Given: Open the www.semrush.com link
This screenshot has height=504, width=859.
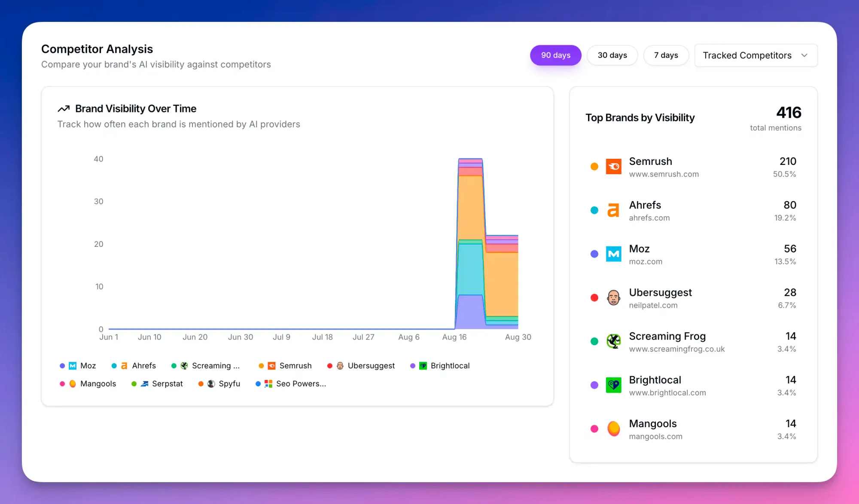Looking at the screenshot, I should tap(664, 174).
